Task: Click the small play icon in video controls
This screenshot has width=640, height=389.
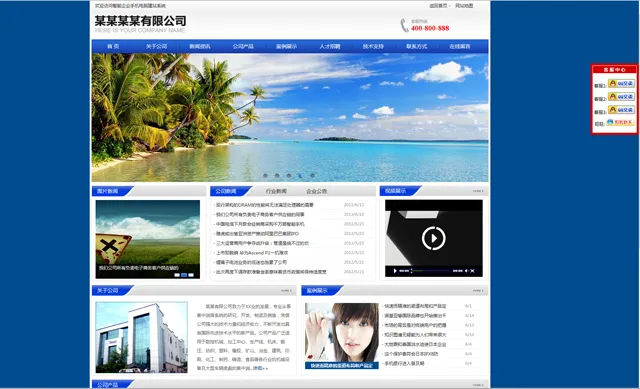Action: 395,271
